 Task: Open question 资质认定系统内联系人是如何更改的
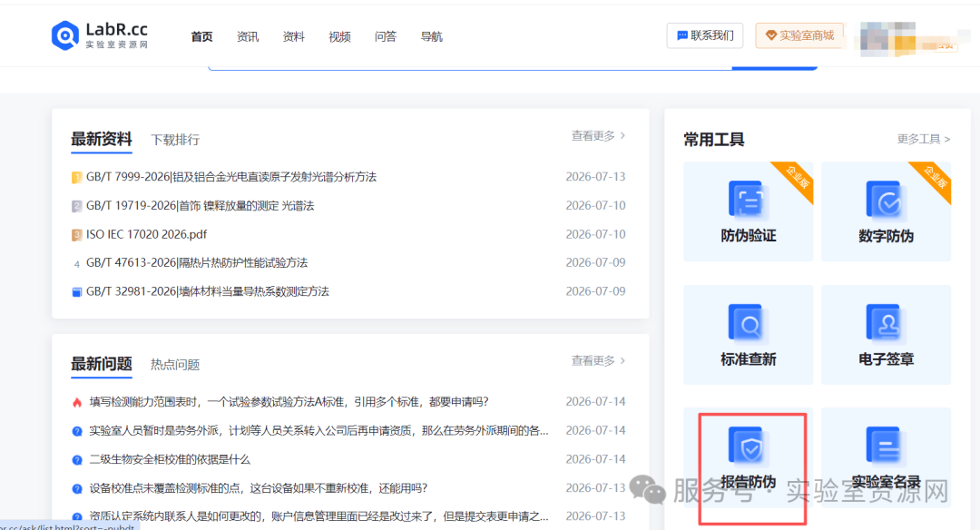(x=318, y=516)
